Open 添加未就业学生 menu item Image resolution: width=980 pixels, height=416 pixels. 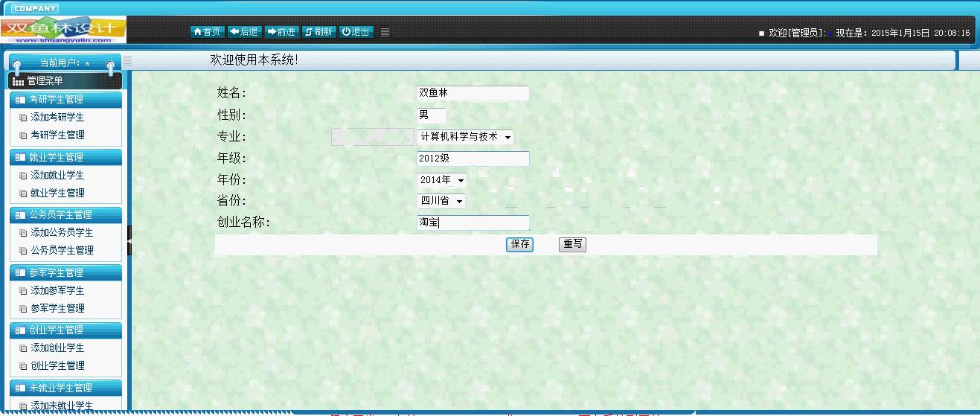pyautogui.click(x=62, y=406)
